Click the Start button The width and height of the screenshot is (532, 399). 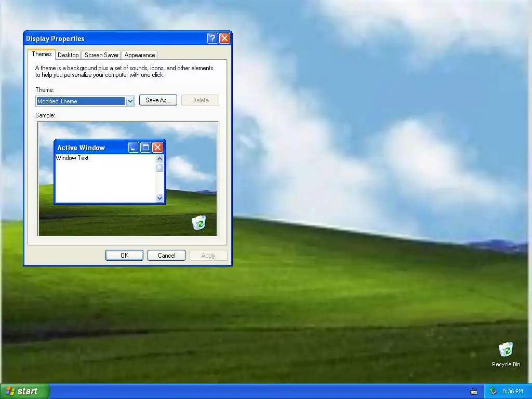pos(24,391)
